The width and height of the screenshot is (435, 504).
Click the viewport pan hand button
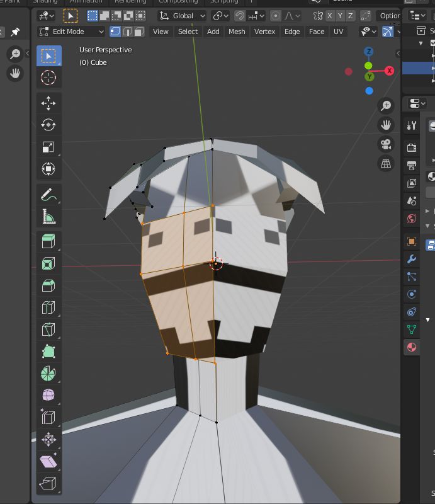386,125
